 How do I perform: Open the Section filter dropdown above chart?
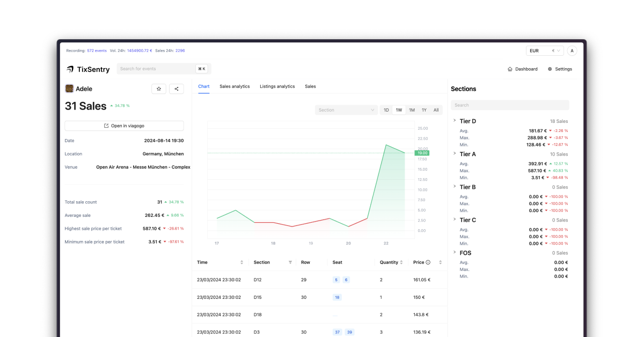click(x=346, y=110)
